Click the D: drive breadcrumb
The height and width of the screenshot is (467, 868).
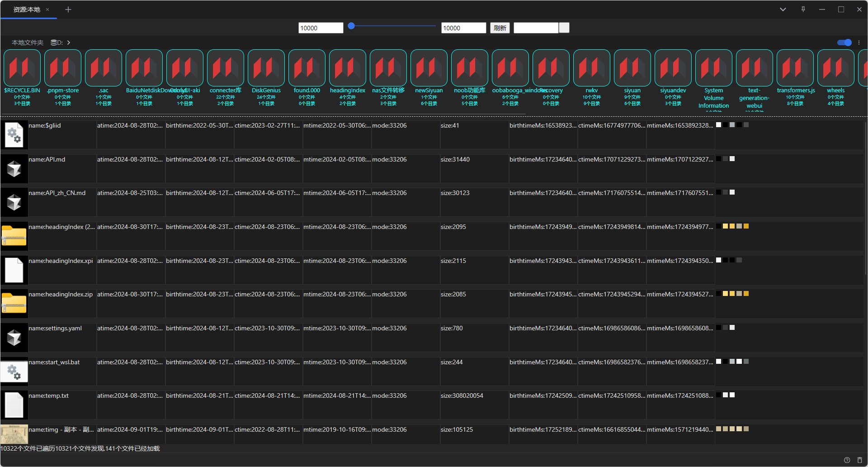[57, 43]
